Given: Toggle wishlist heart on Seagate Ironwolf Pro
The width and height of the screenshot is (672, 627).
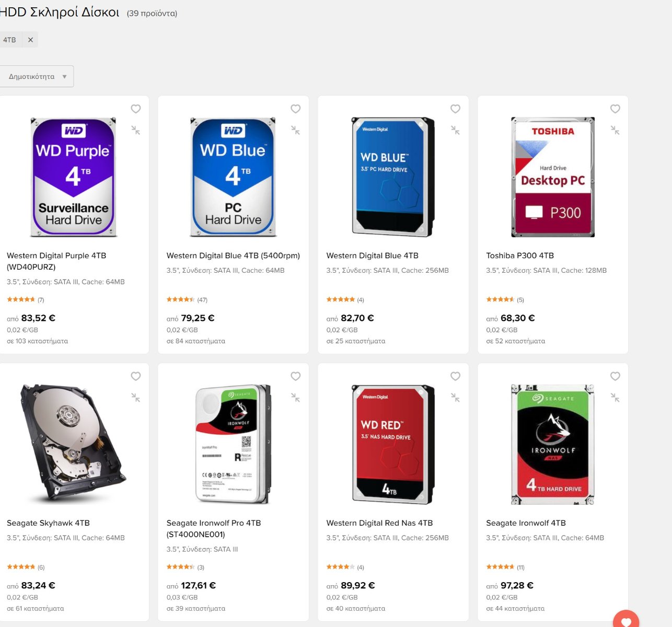Looking at the screenshot, I should click(295, 376).
